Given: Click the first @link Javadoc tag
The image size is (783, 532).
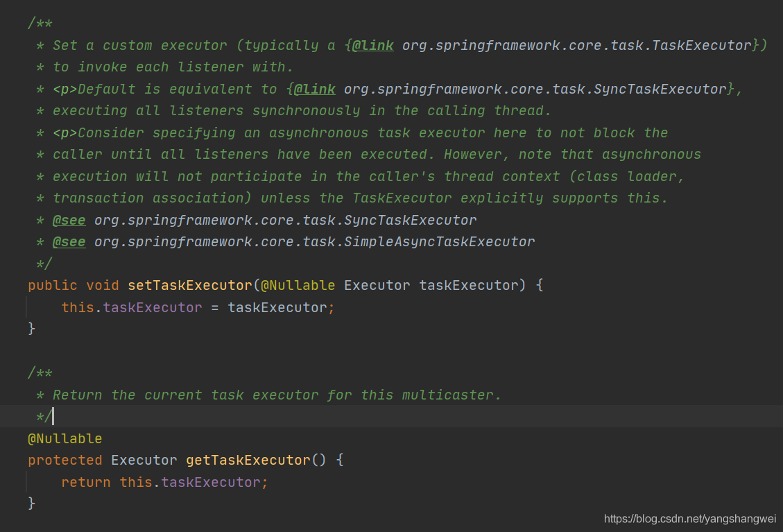Looking at the screenshot, I should 373,46.
